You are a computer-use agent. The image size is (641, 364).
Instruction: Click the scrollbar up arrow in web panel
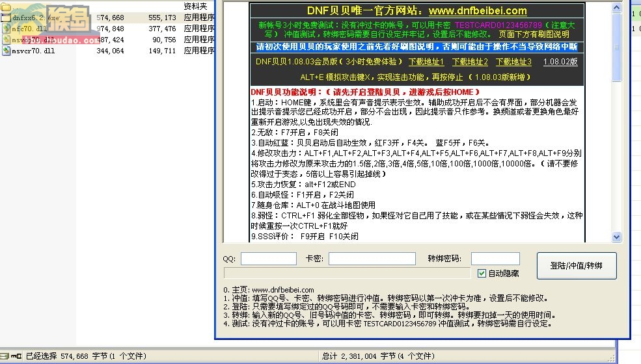(616, 7)
